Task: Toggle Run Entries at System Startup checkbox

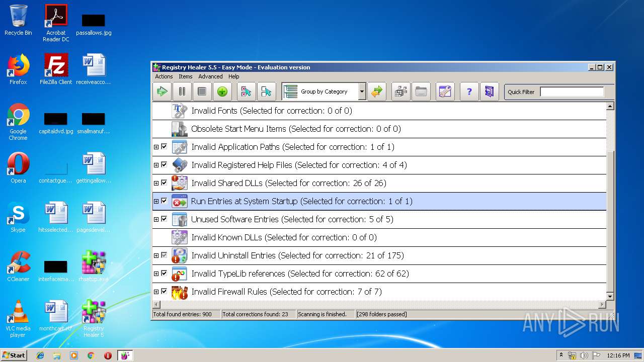Action: pos(164,201)
